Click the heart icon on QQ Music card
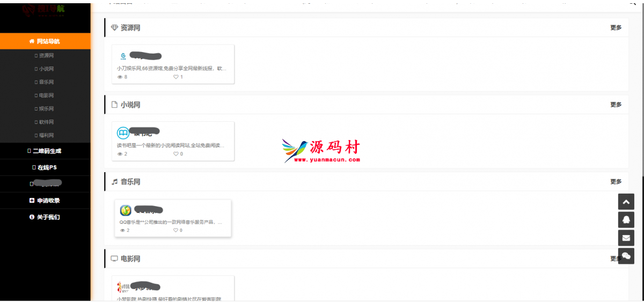This screenshot has height=302, width=644. click(x=175, y=230)
